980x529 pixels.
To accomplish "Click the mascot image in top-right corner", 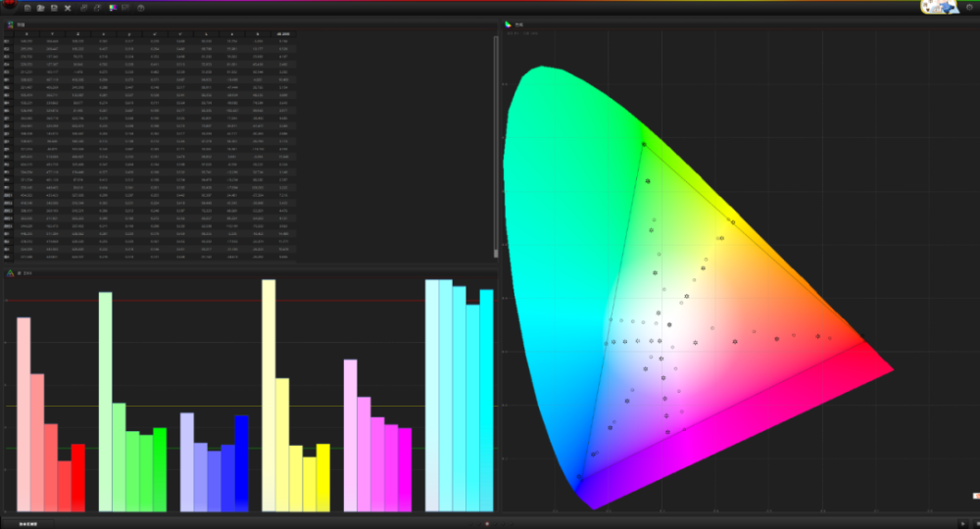I will [939, 7].
